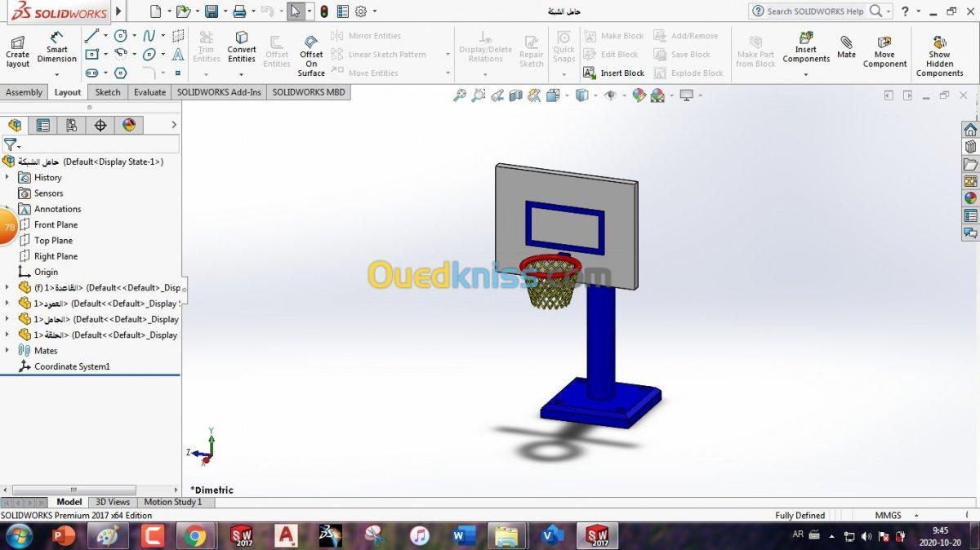Screen dimensions: 980x550
Task: Open the PropertyManager tab icon
Action: [43, 125]
